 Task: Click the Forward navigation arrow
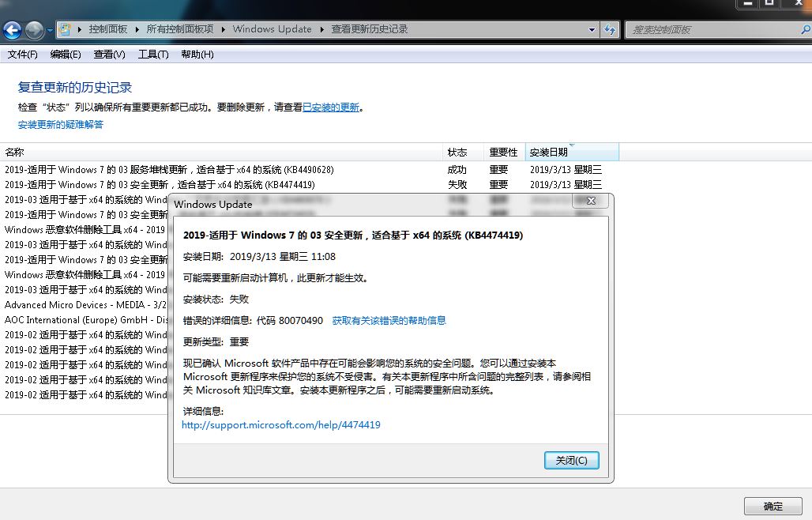34,30
